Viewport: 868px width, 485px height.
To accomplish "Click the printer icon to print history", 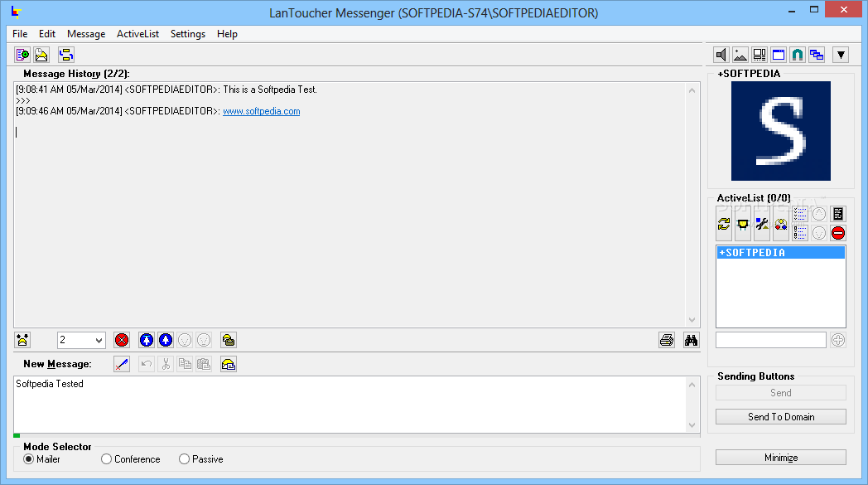I will point(667,340).
